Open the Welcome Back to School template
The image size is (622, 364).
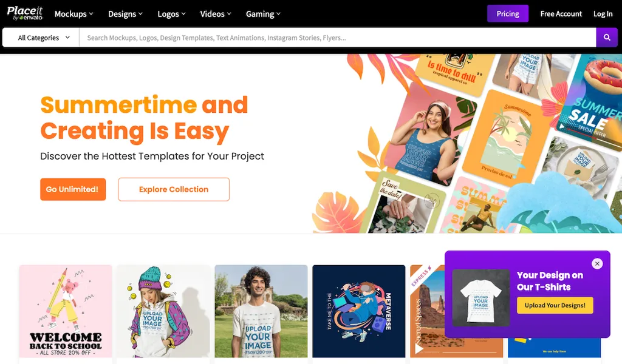[66, 311]
